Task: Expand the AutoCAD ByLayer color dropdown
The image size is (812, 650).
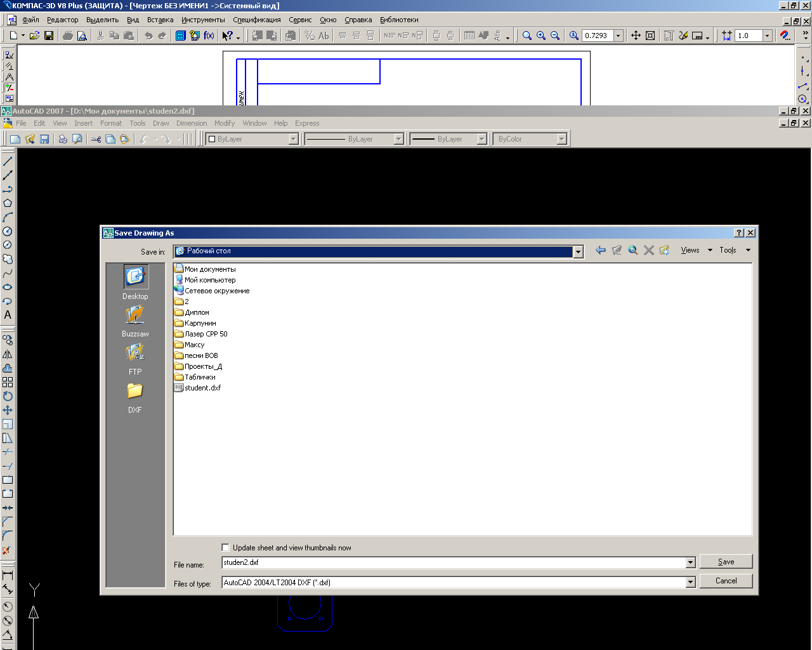Action: click(293, 139)
